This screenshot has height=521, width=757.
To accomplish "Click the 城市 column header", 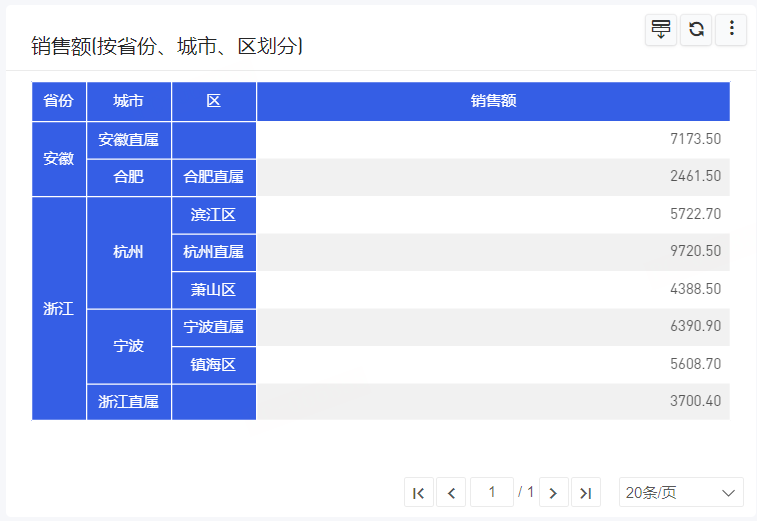I will (x=129, y=101).
